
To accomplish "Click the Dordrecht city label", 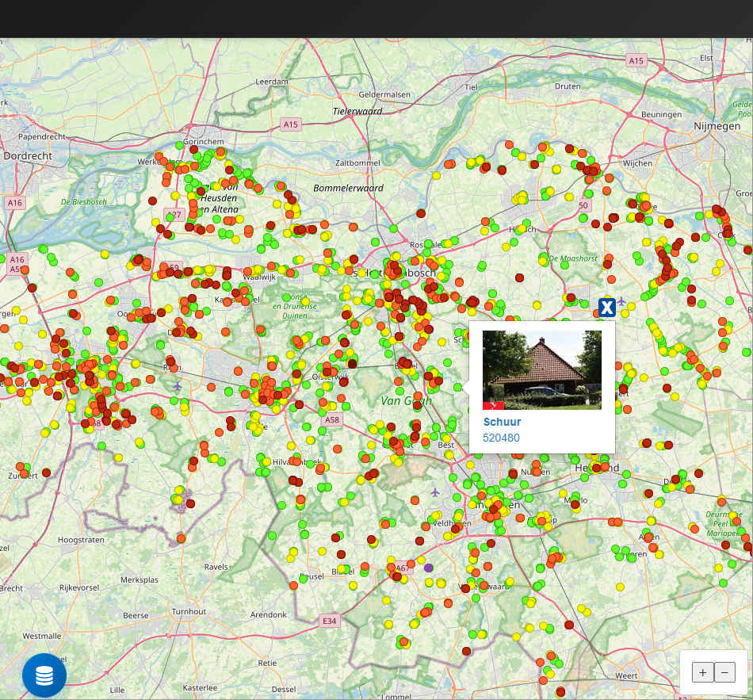I will pyautogui.click(x=28, y=156).
